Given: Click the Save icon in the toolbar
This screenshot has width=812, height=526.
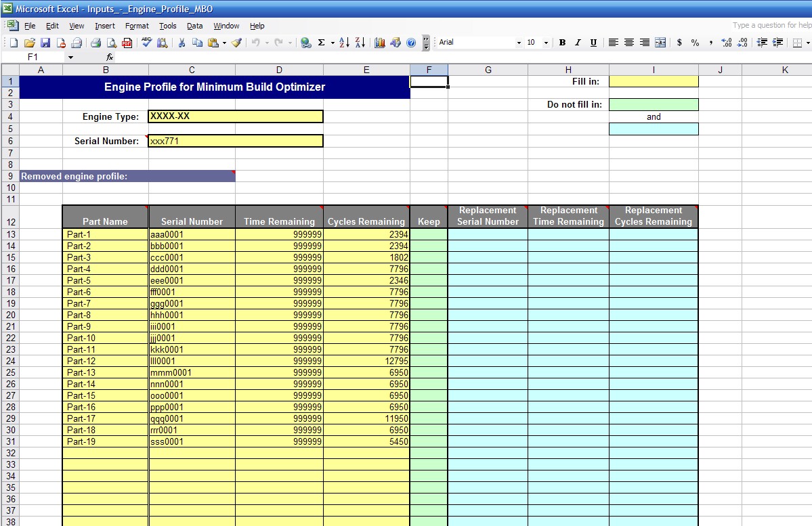Looking at the screenshot, I should [45, 43].
